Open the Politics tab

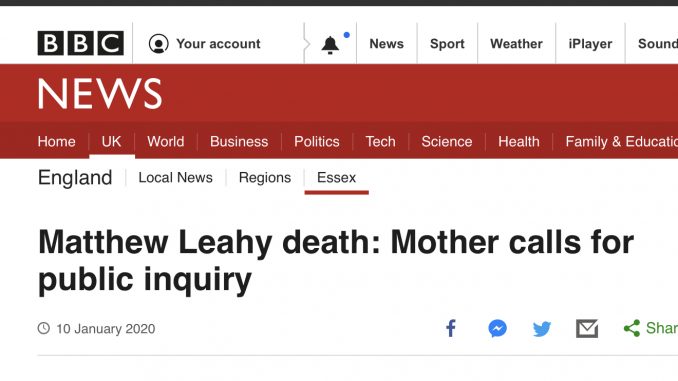pos(317,141)
